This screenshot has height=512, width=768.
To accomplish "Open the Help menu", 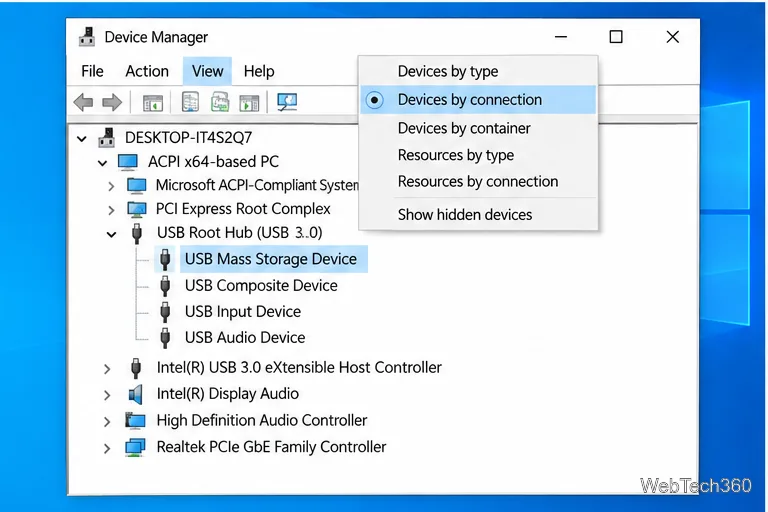I will click(259, 72).
